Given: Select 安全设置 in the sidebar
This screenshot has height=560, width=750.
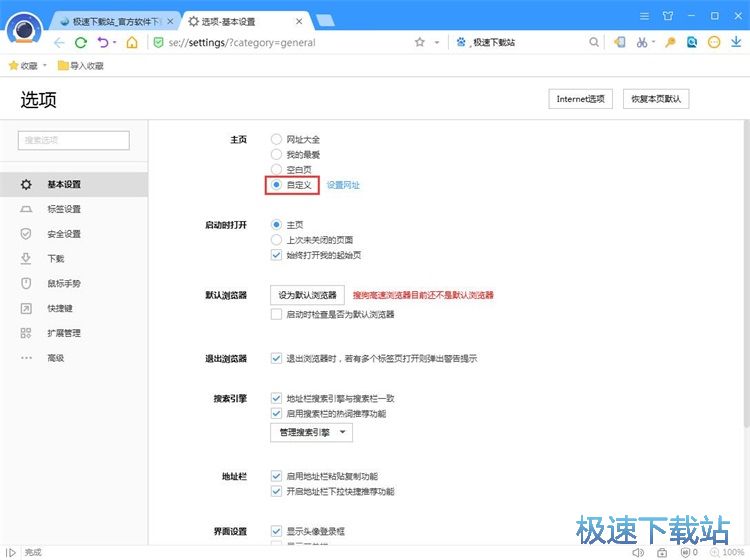Looking at the screenshot, I should 74,234.
